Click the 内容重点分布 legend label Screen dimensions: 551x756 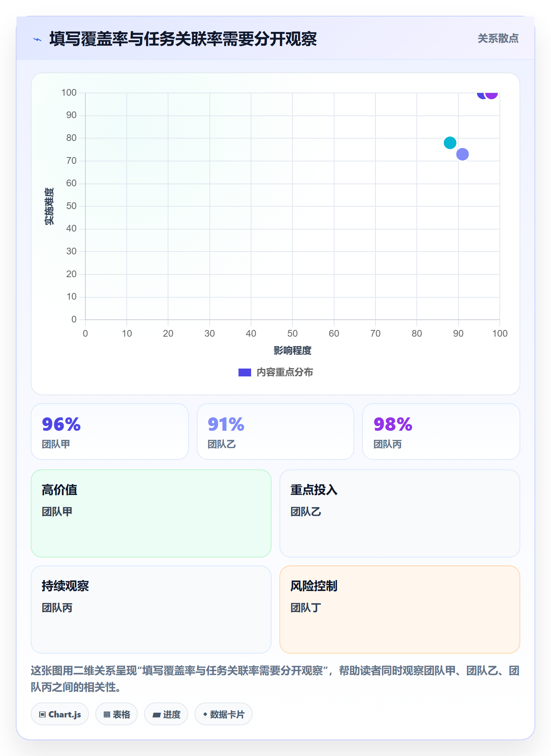click(x=285, y=372)
